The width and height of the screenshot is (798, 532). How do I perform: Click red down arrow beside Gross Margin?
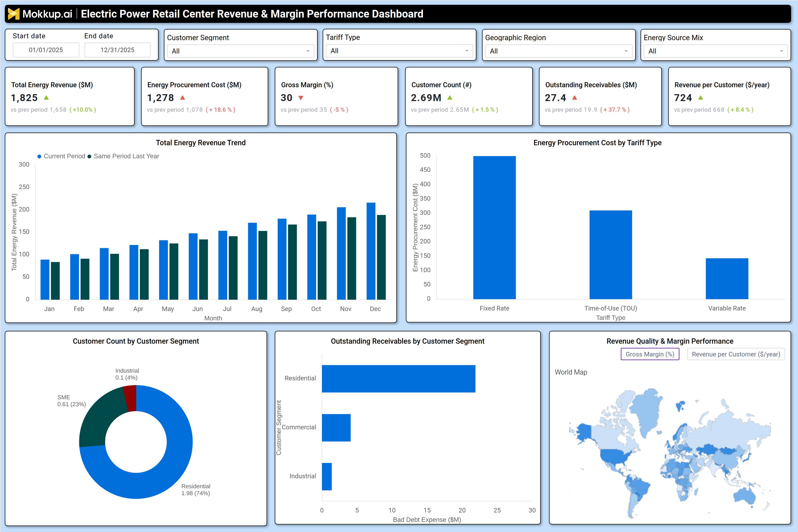(301, 98)
